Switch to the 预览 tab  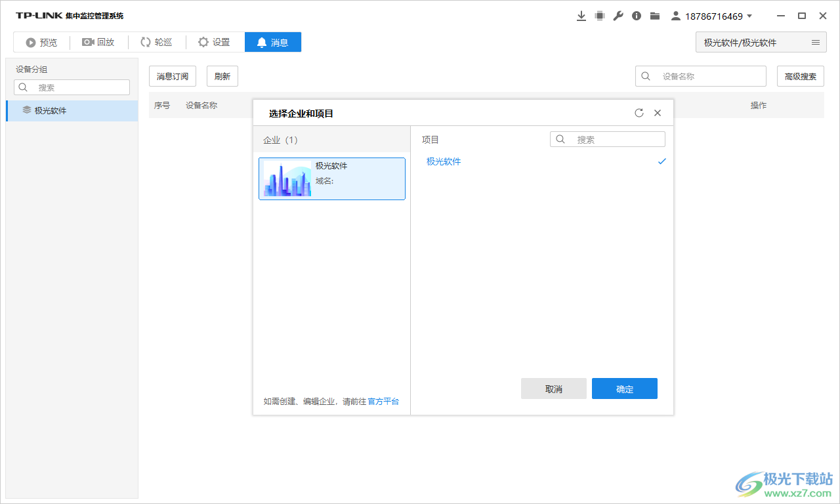[x=41, y=42]
